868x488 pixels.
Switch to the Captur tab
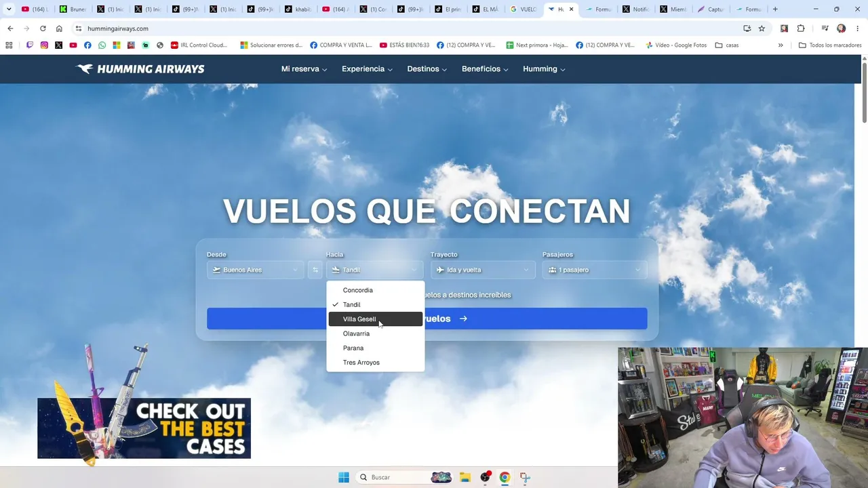click(x=711, y=9)
